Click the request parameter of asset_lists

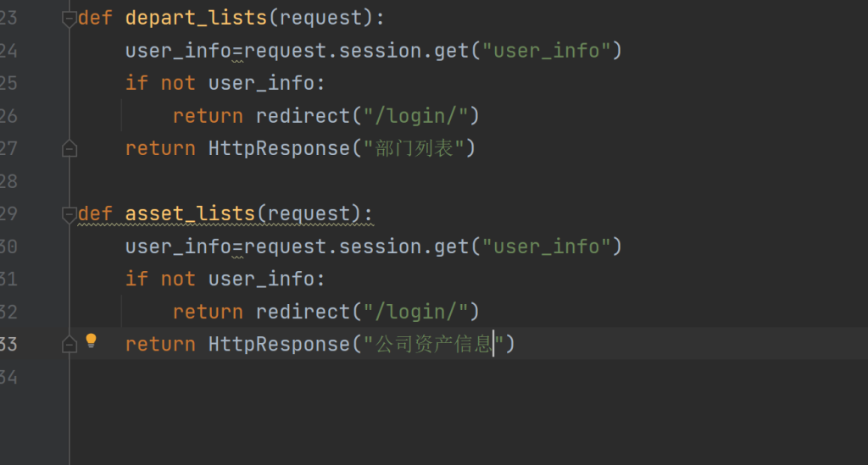tap(309, 213)
